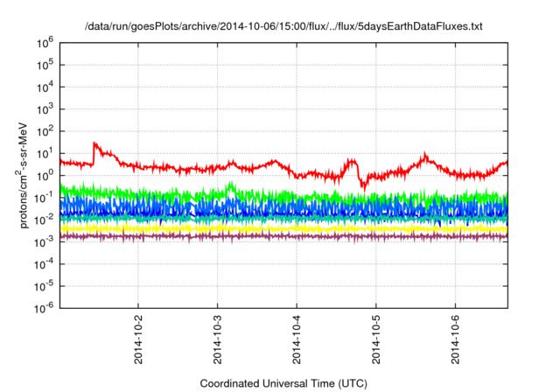Select the y-axis label protons/cm²-s-sr-MeV
This screenshot has height=392, width=560.
[23, 175]
